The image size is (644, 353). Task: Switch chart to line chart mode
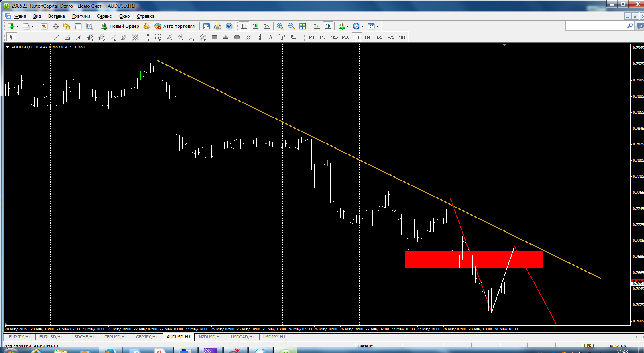pyautogui.click(x=267, y=26)
